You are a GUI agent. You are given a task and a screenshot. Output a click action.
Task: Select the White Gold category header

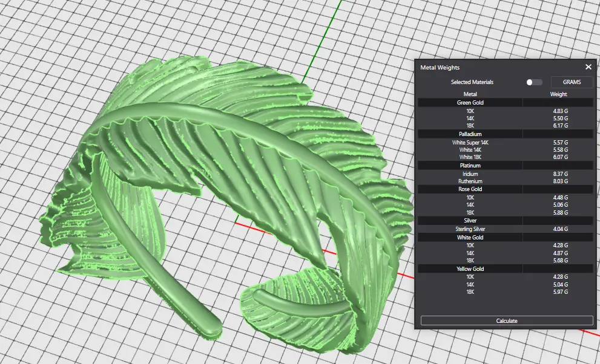(x=470, y=238)
